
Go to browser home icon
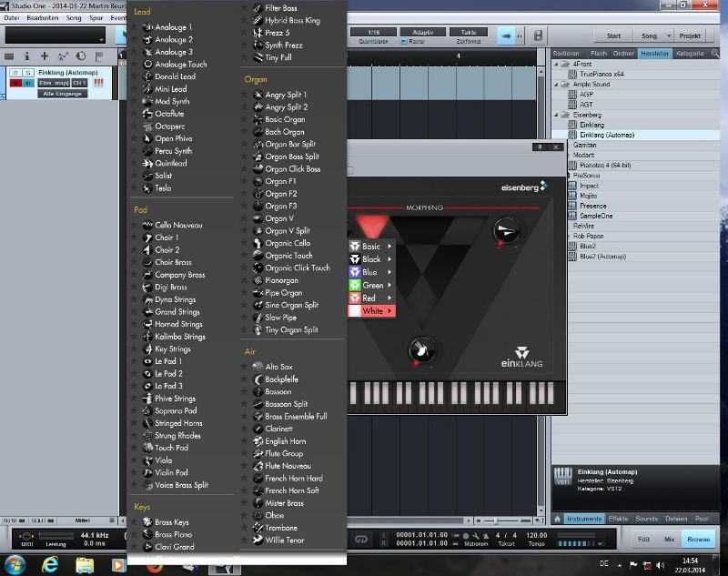point(558,519)
